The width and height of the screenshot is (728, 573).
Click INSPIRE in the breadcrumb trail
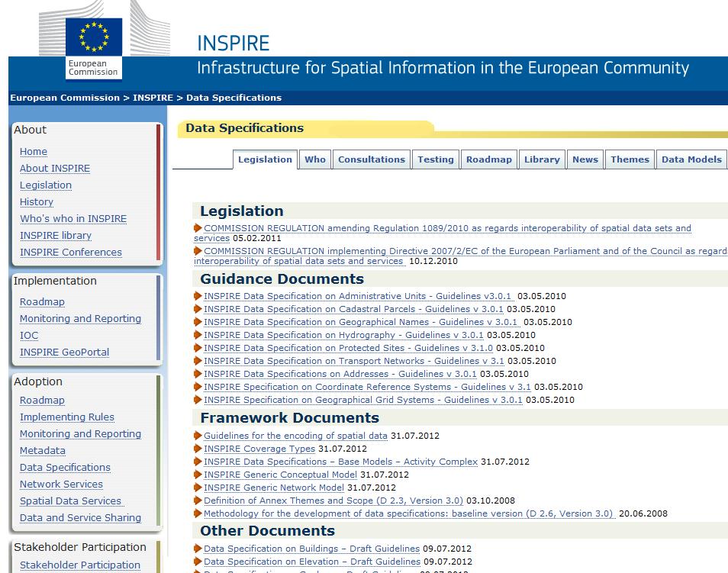point(153,98)
